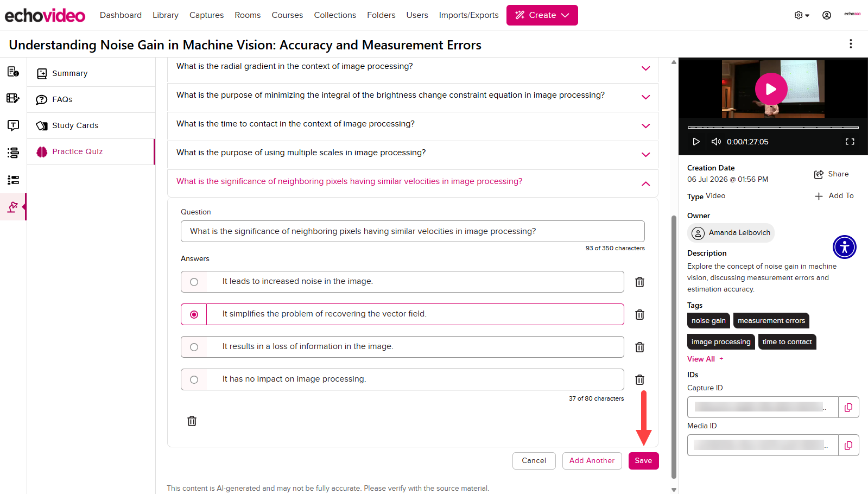Viewport: 868px width, 494px height.
Task: Click into the Question text field
Action: (413, 231)
